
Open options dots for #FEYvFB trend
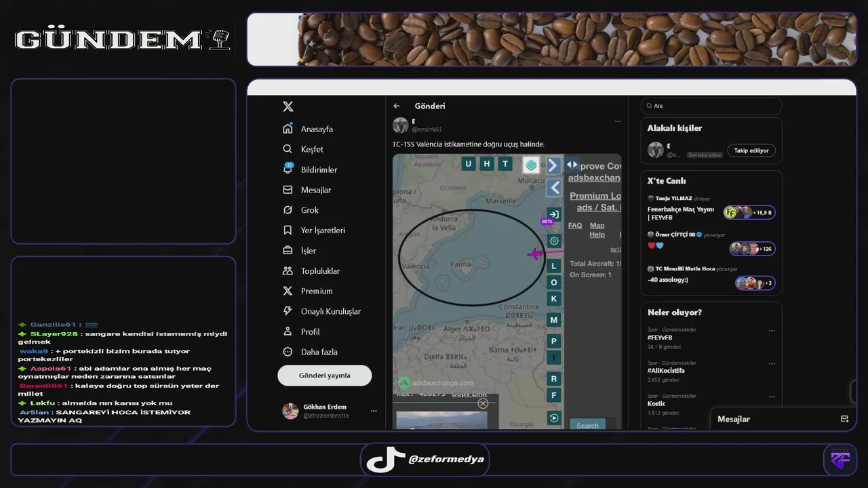(772, 331)
